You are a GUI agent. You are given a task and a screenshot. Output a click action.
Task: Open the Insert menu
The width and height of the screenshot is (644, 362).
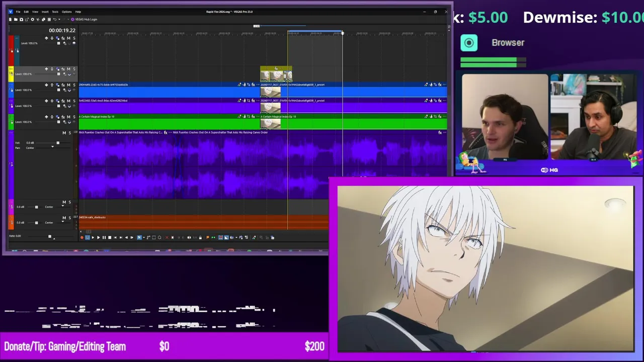45,12
